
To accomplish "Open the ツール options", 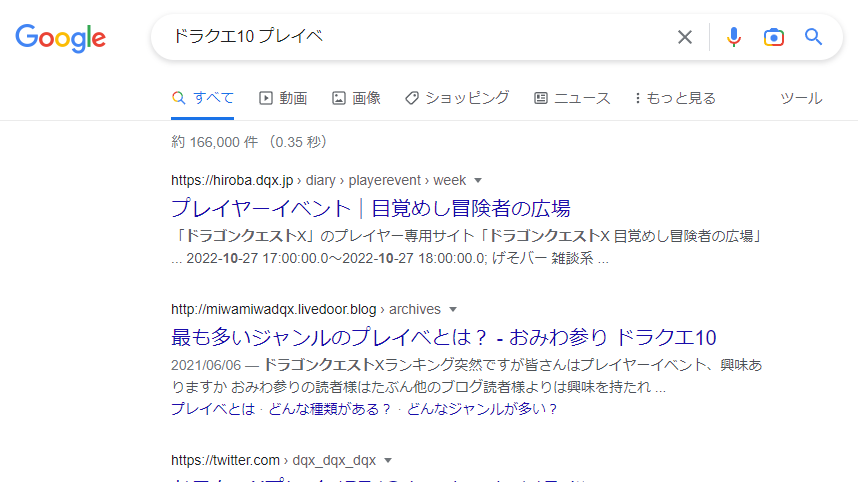I will click(x=801, y=98).
